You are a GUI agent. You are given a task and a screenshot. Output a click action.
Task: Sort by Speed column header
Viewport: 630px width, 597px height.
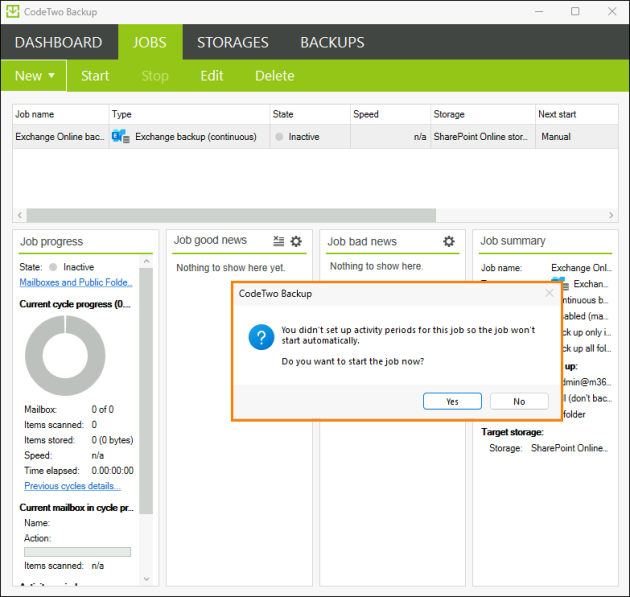tap(391, 114)
